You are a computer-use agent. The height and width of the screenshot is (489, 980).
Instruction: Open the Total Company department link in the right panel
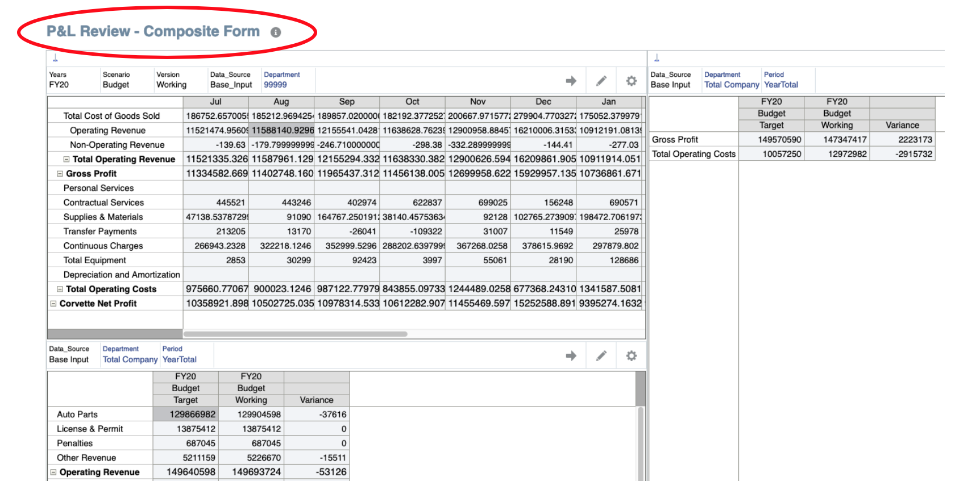pos(732,85)
